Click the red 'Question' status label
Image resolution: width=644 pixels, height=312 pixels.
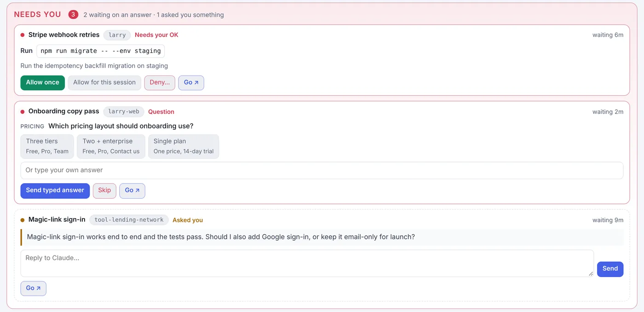tap(161, 111)
